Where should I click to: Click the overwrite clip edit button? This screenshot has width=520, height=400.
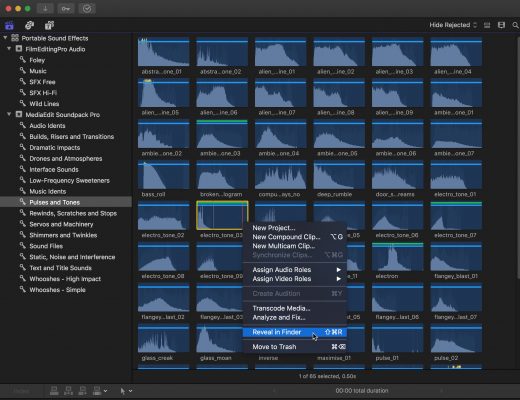pyautogui.click(x=97, y=390)
